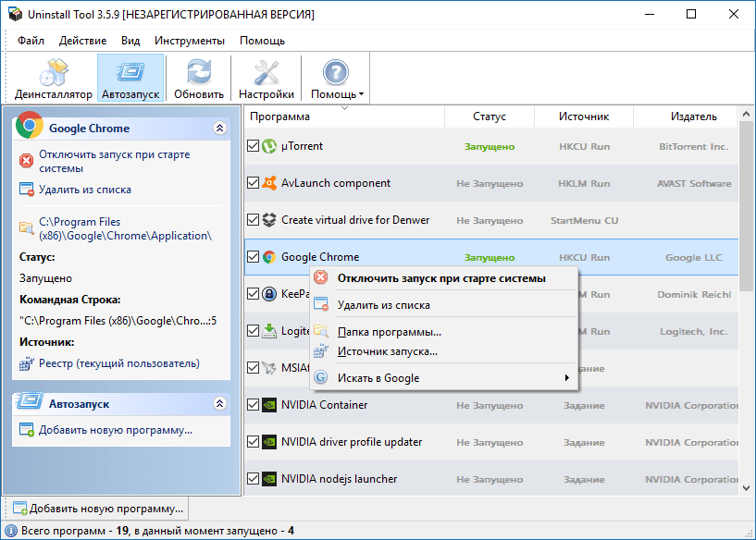Click sidebar link Добавить новую программу...

click(116, 430)
